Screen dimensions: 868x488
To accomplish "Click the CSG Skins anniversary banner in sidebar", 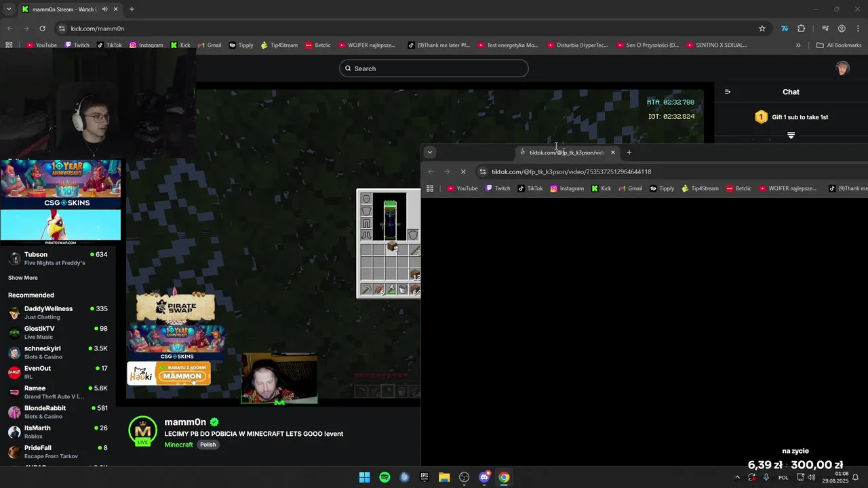I will (60, 184).
